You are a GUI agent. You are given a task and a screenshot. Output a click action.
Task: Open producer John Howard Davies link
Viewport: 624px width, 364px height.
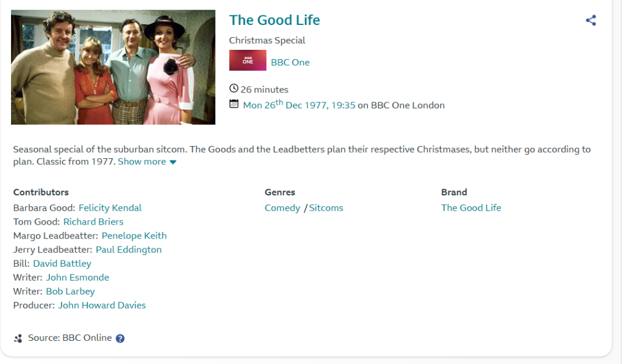[102, 306]
